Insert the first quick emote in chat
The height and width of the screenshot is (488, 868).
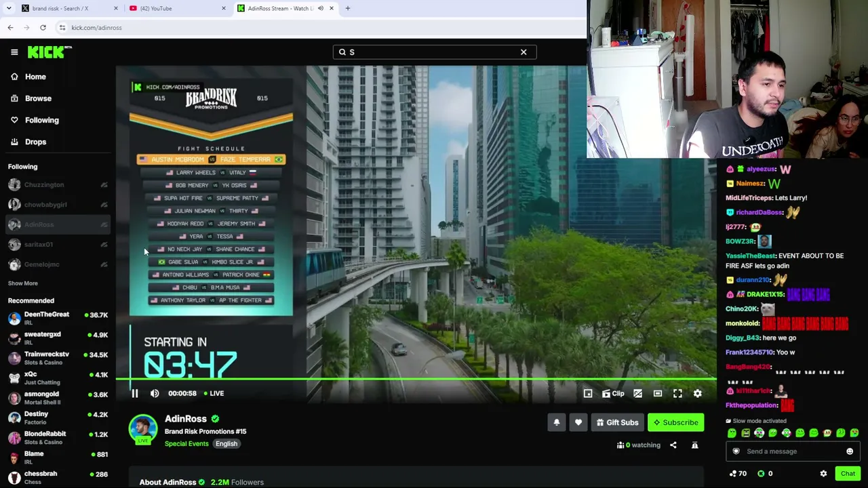coord(732,433)
